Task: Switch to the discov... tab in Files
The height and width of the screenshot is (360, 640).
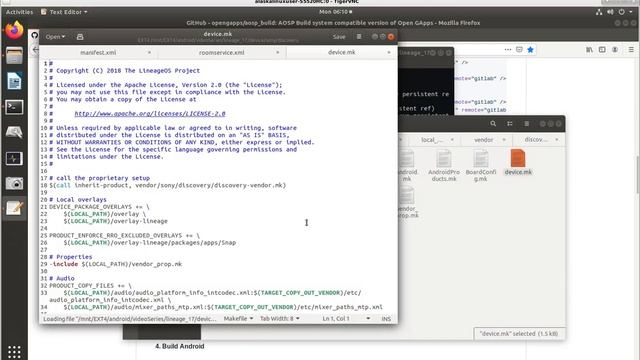Action: [x=536, y=140]
